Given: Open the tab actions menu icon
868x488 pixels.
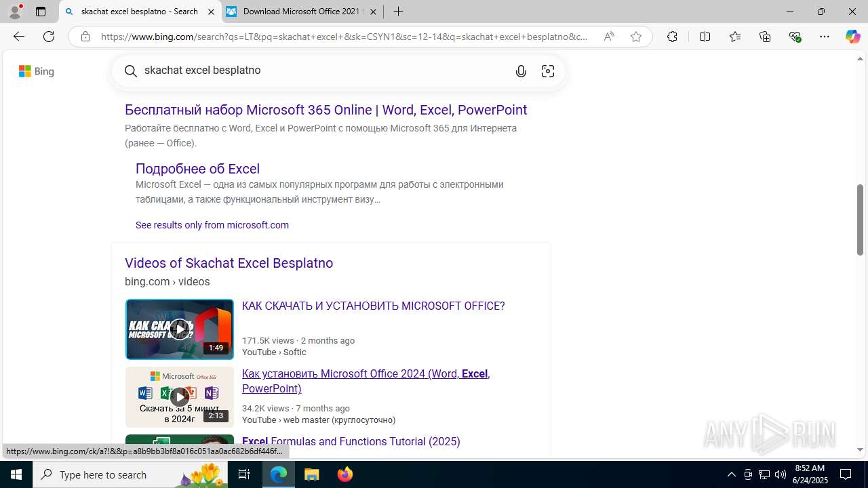Looking at the screenshot, I should (41, 12).
